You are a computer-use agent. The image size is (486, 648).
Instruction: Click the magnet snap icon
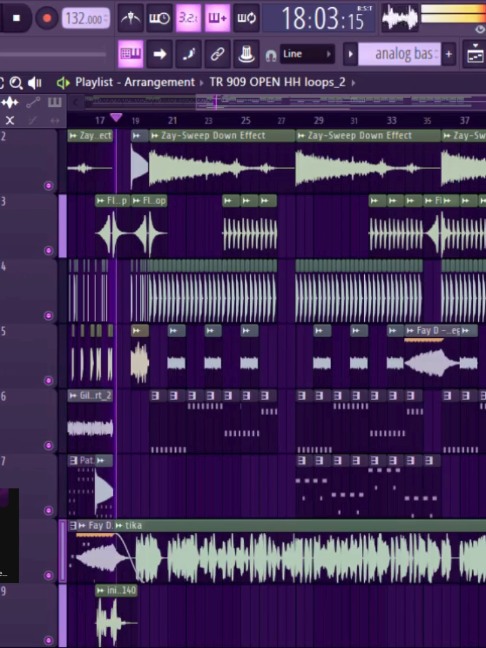(271, 55)
